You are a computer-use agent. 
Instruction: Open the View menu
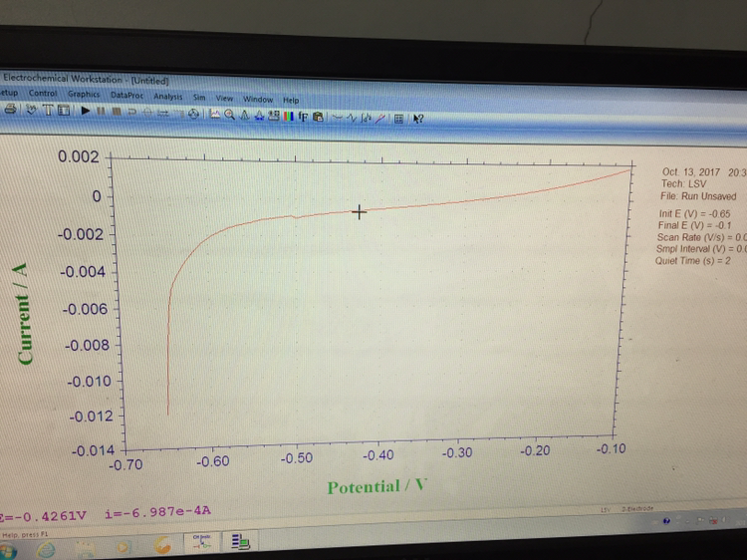pos(224,99)
